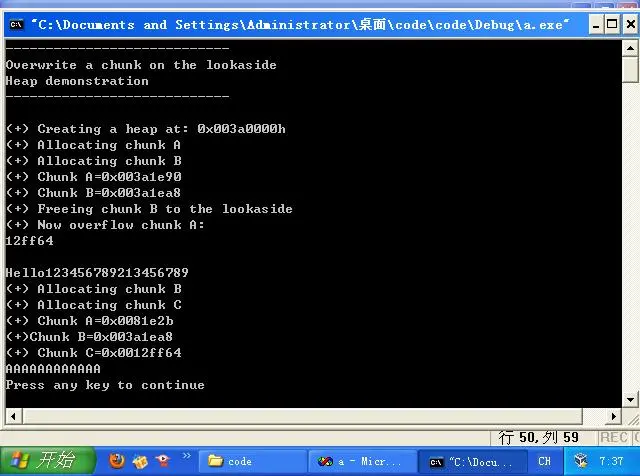640x476 pixels.
Task: Click the console window title bar text
Action: tap(300, 25)
